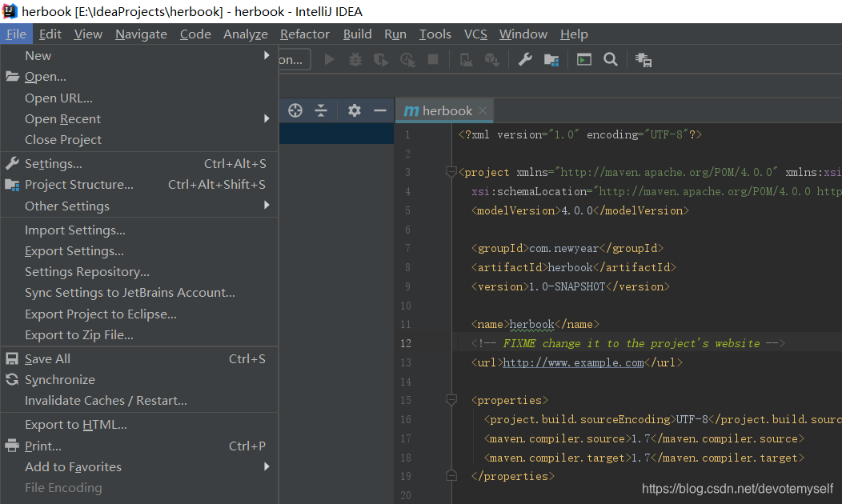Click the 1.0-SNAPSHOT version text

[x=567, y=286]
